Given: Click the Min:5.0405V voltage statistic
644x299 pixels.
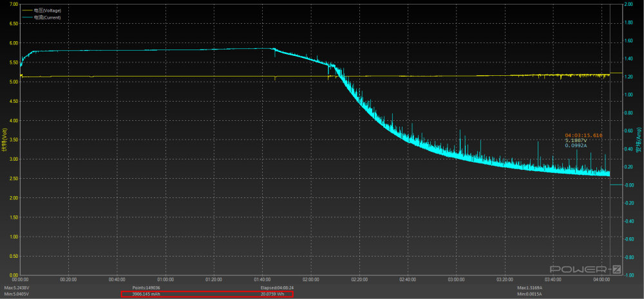Looking at the screenshot, I should click(x=17, y=294).
